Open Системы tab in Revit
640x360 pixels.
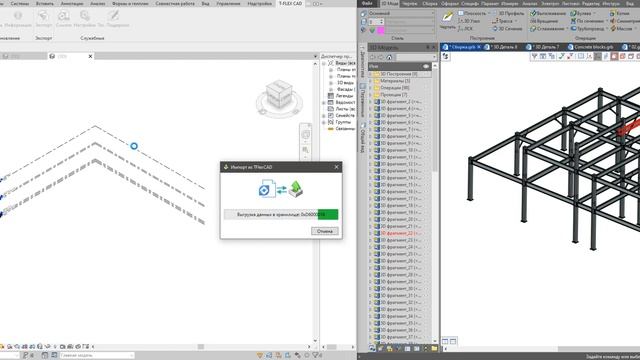pos(20,3)
